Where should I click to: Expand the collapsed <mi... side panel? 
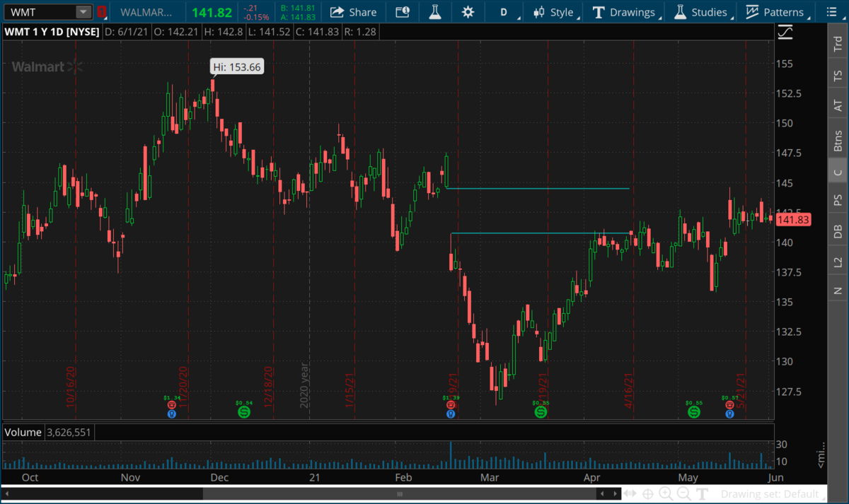pyautogui.click(x=821, y=456)
